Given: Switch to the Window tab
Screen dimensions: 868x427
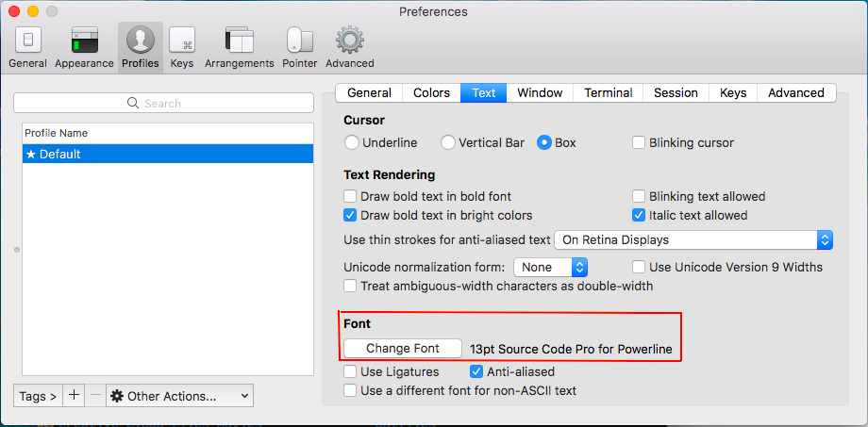Looking at the screenshot, I should pos(540,93).
